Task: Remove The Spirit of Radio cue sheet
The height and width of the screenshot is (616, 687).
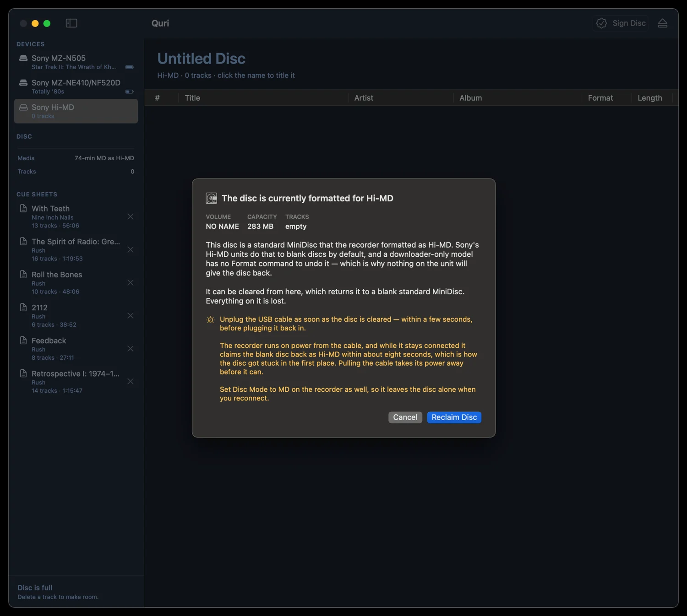Action: [x=131, y=249]
